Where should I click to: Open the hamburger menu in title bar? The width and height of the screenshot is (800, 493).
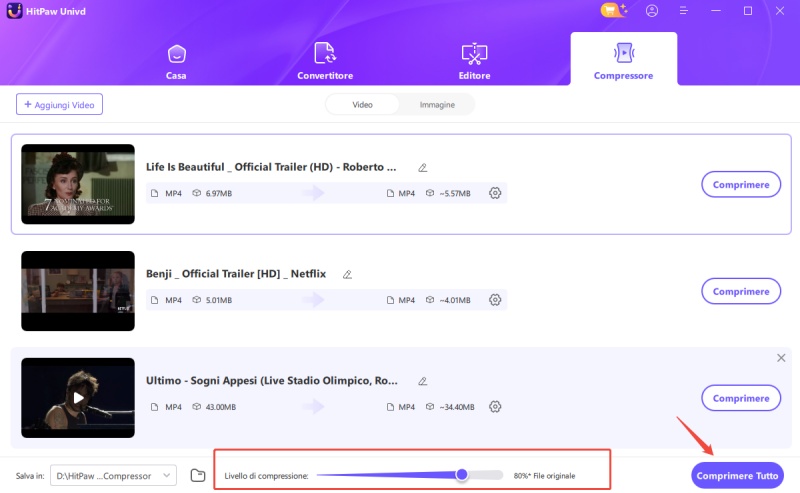click(x=684, y=11)
